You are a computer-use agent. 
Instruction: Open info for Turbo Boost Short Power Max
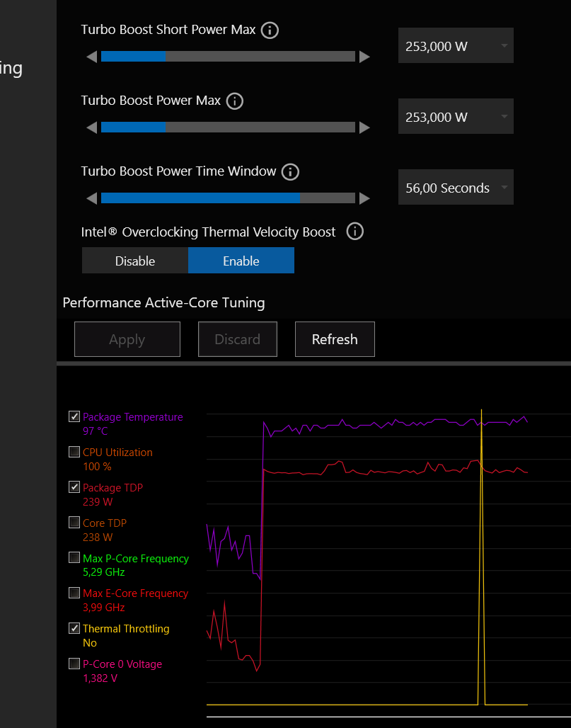270,30
